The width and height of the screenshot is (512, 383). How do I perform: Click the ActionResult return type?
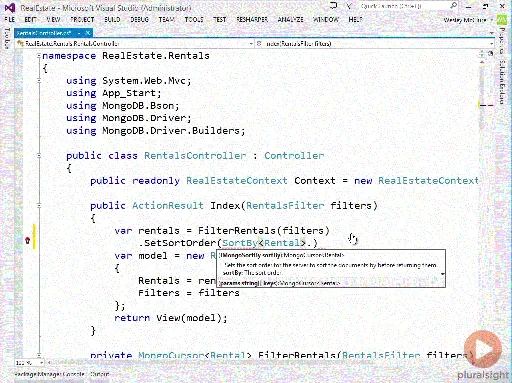pyautogui.click(x=168, y=206)
